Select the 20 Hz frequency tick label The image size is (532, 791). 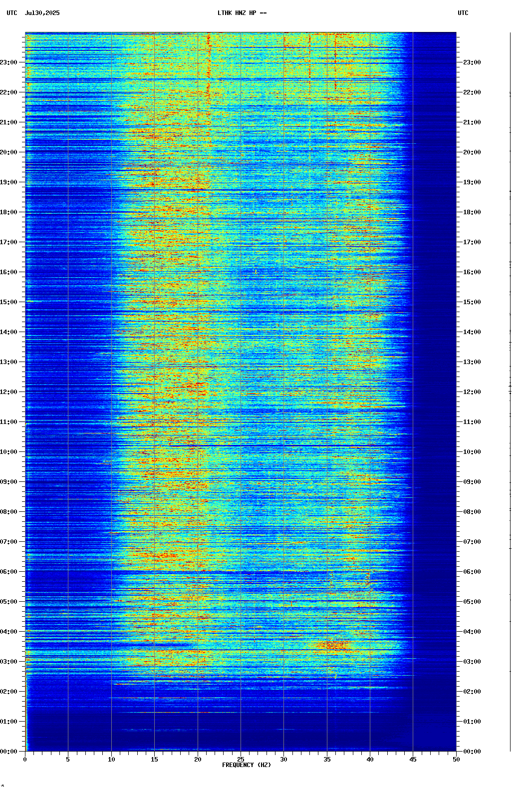(x=198, y=760)
